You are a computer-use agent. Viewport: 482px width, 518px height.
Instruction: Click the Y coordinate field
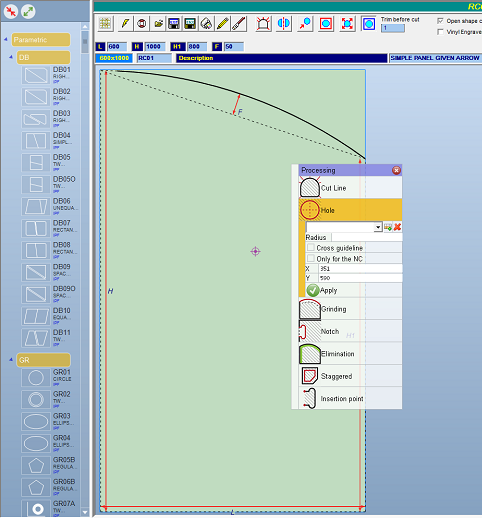tap(360, 278)
